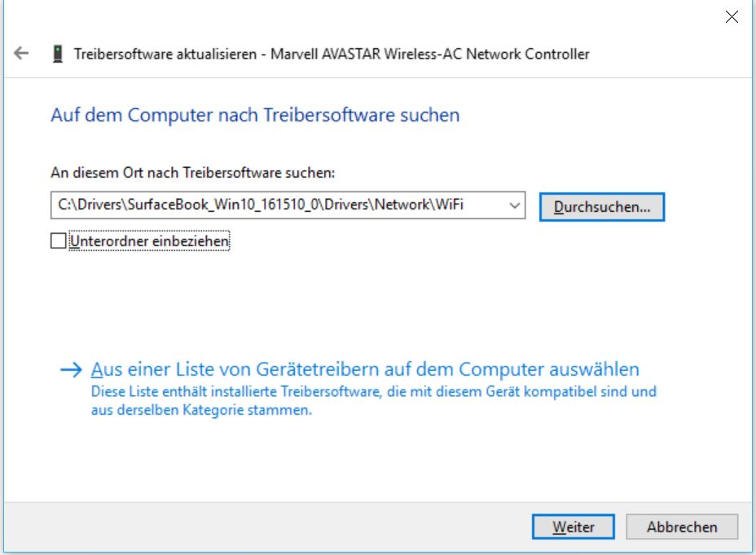Cancel using the 'Abbrechen' button
This screenshot has height=555, width=756.
coord(682,526)
